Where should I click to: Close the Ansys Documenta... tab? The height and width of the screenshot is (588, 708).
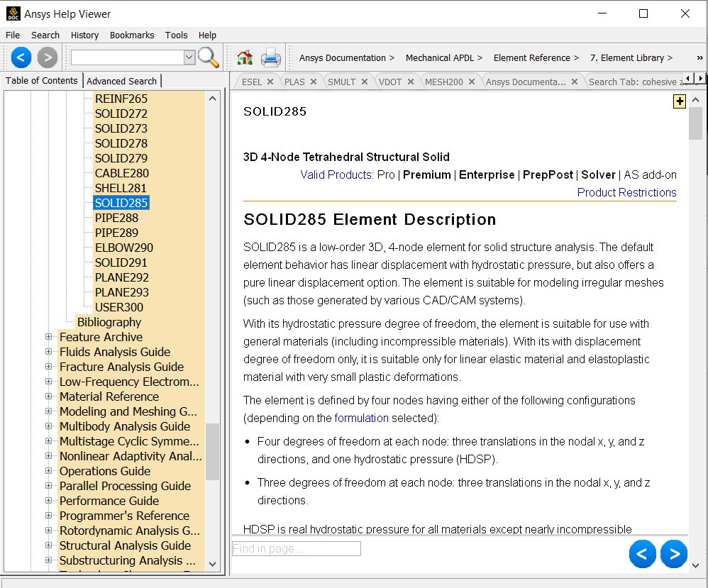pyautogui.click(x=575, y=82)
